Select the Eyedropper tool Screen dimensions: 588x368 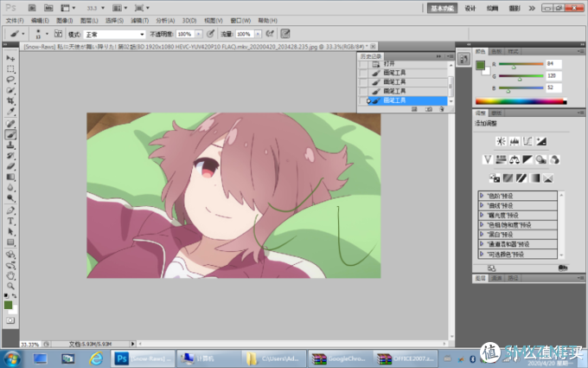tap(10, 112)
